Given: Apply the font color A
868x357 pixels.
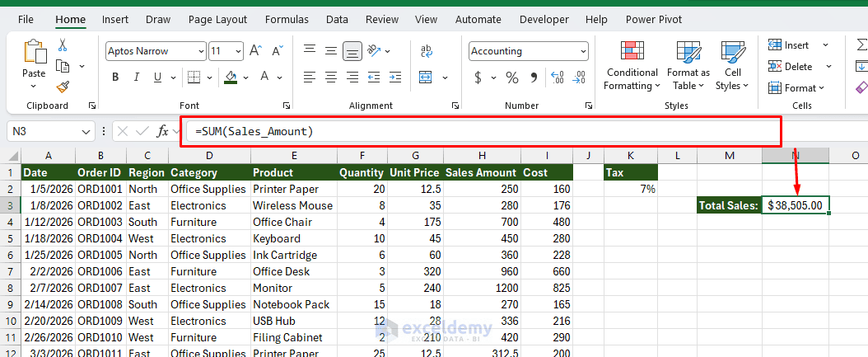Looking at the screenshot, I should click(x=264, y=77).
